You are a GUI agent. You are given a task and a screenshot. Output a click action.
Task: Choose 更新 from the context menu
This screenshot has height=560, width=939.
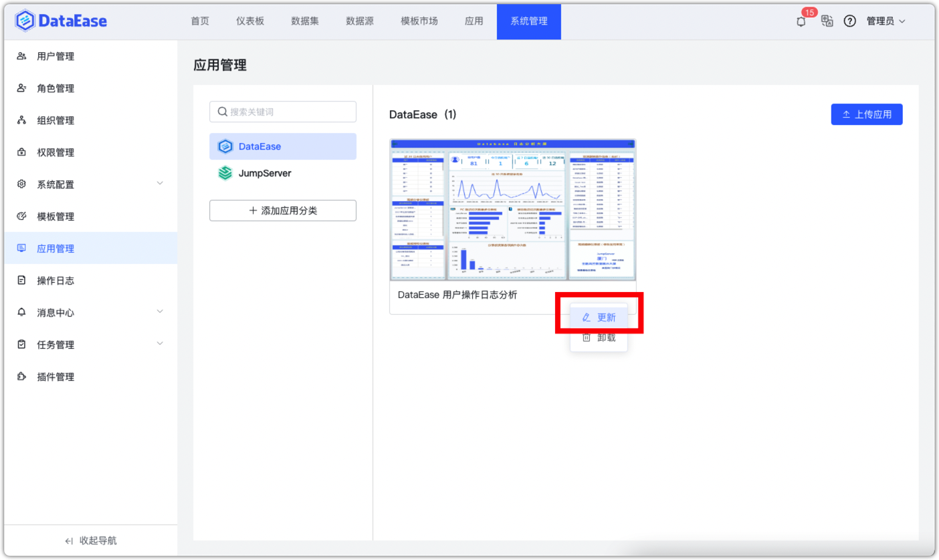coord(599,317)
